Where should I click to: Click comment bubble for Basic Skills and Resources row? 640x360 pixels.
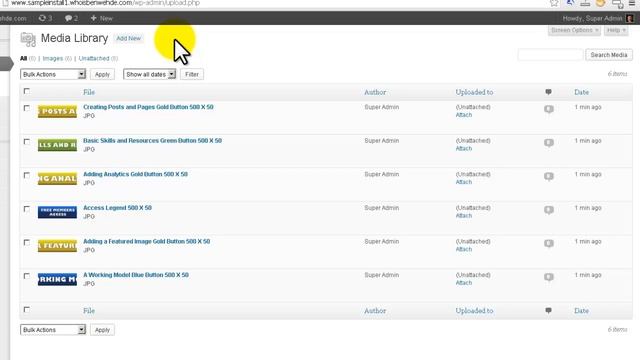[x=549, y=142]
